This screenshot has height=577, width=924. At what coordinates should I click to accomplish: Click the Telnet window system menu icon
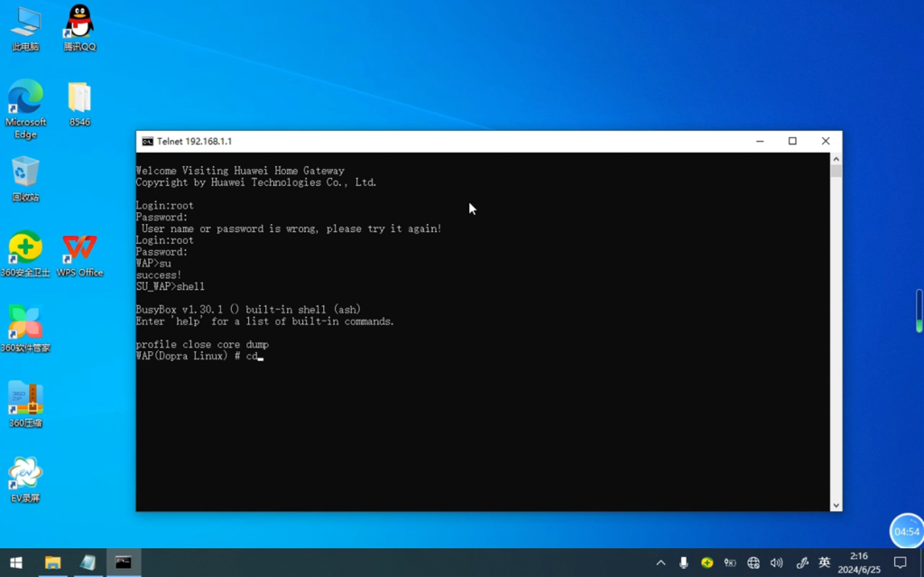coord(147,142)
